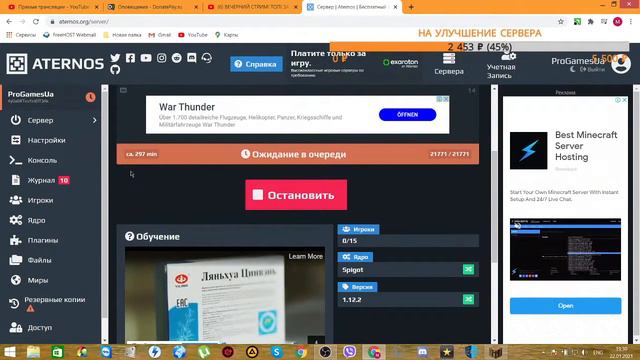Viewport: 640px width, 360px height.
Task: Close the Best Minecraft Server Hosting ad
Action: click(624, 100)
